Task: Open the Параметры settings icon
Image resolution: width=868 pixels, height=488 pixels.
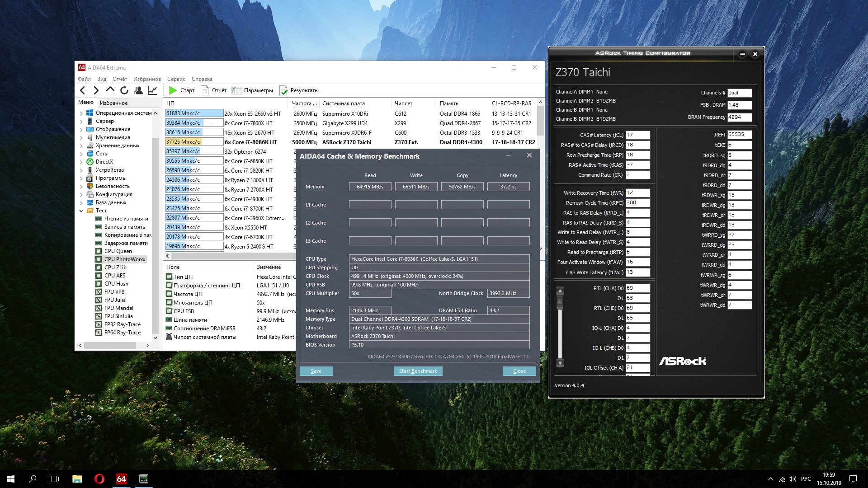Action: coord(236,90)
